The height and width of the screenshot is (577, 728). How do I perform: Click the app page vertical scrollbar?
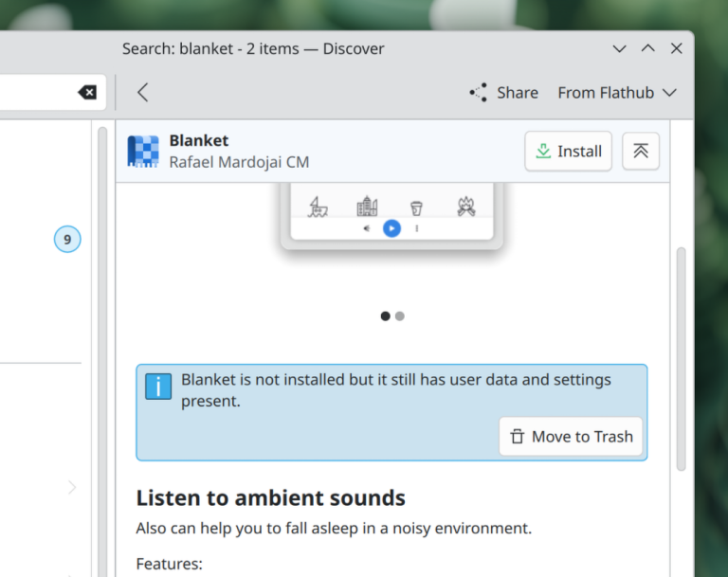click(682, 359)
